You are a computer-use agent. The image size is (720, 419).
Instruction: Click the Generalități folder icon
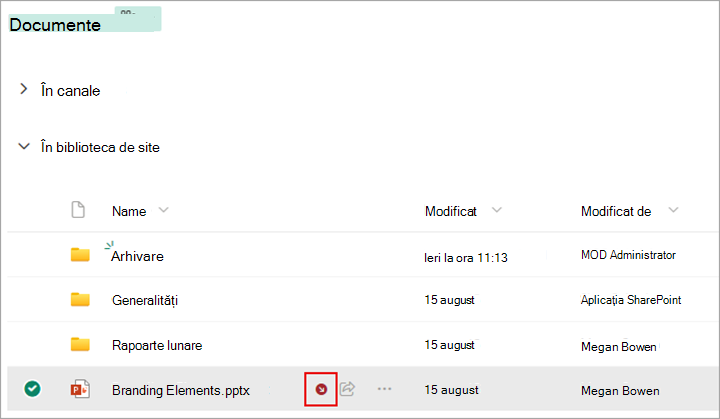(80, 300)
